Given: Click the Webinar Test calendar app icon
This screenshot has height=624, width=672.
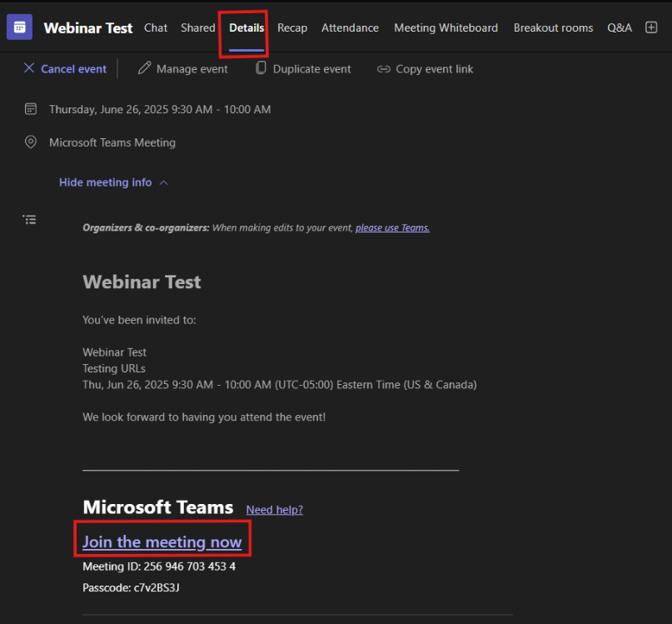Looking at the screenshot, I should coord(19,27).
